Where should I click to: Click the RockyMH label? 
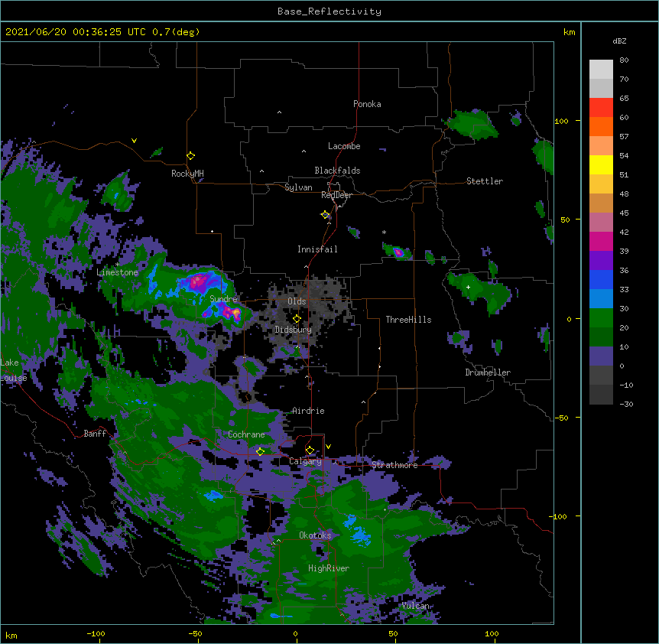(187, 174)
